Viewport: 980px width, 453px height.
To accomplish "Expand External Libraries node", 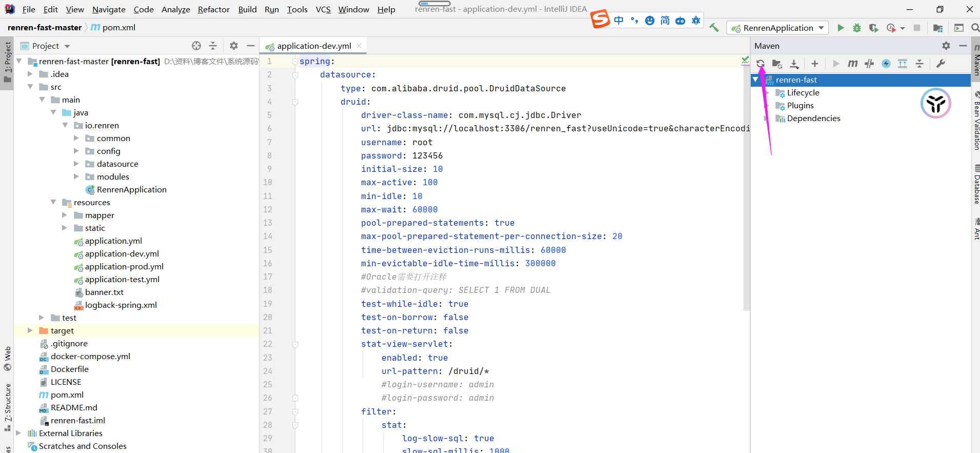I will 19,433.
